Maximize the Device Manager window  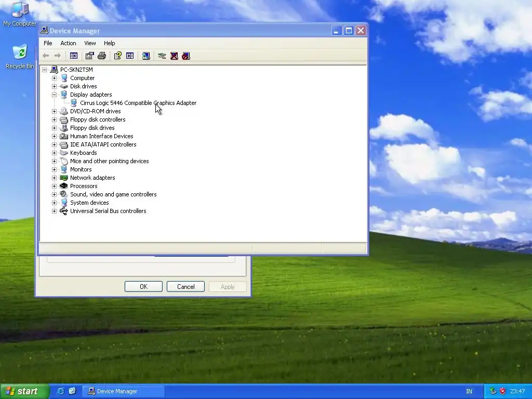pyautogui.click(x=349, y=31)
